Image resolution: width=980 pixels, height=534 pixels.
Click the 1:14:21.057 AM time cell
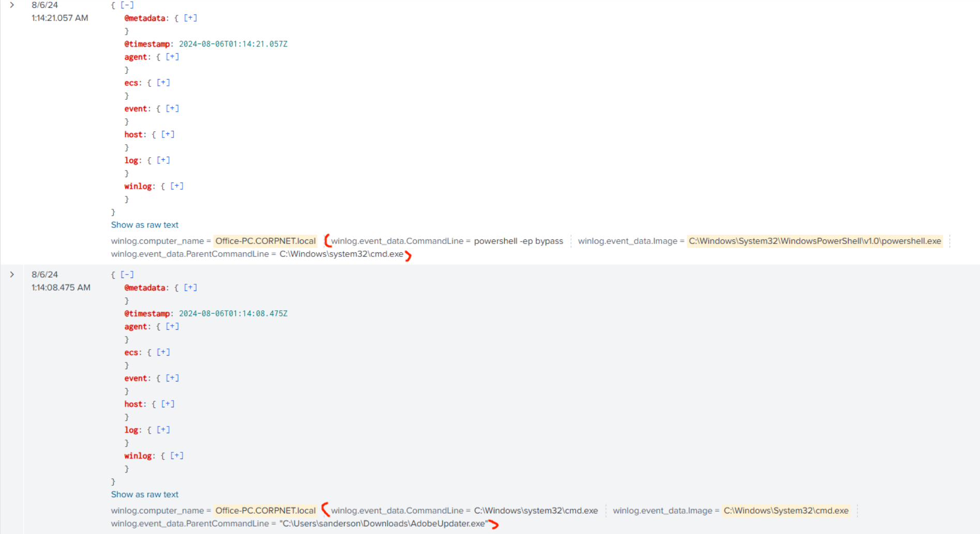(60, 18)
